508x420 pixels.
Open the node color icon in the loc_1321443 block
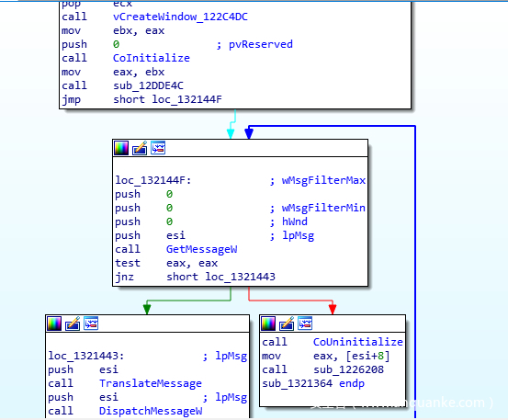click(x=54, y=324)
